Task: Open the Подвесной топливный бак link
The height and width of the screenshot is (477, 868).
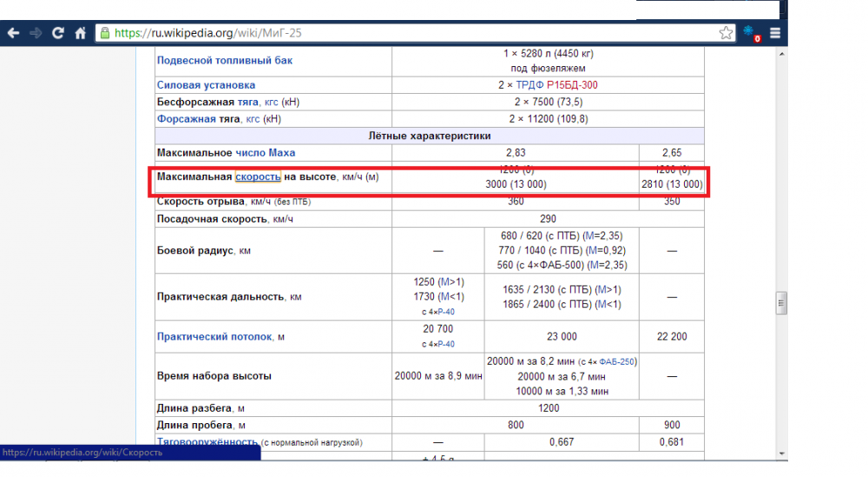Action: [x=224, y=61]
